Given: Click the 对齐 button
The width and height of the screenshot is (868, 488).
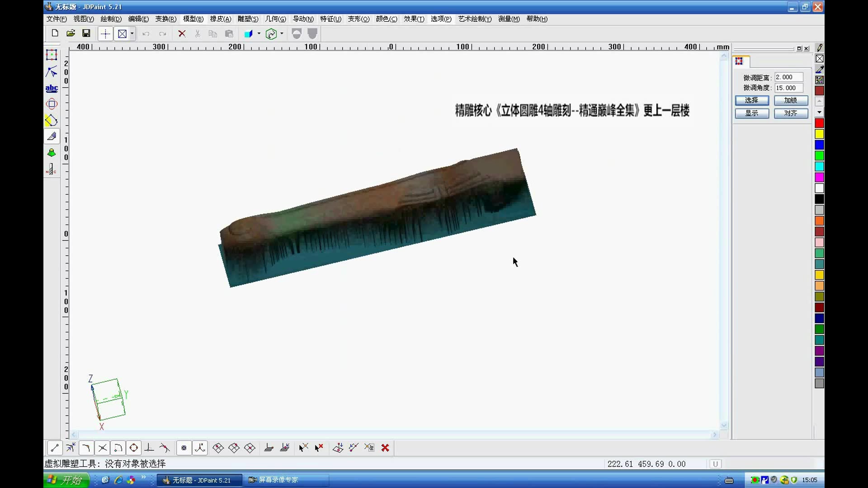Looking at the screenshot, I should 791,113.
